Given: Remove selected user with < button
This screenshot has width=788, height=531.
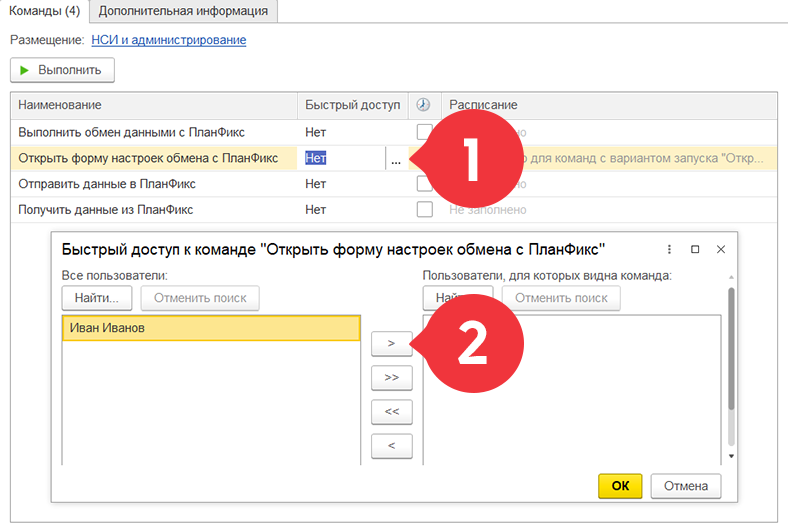Looking at the screenshot, I should pyautogui.click(x=391, y=446).
